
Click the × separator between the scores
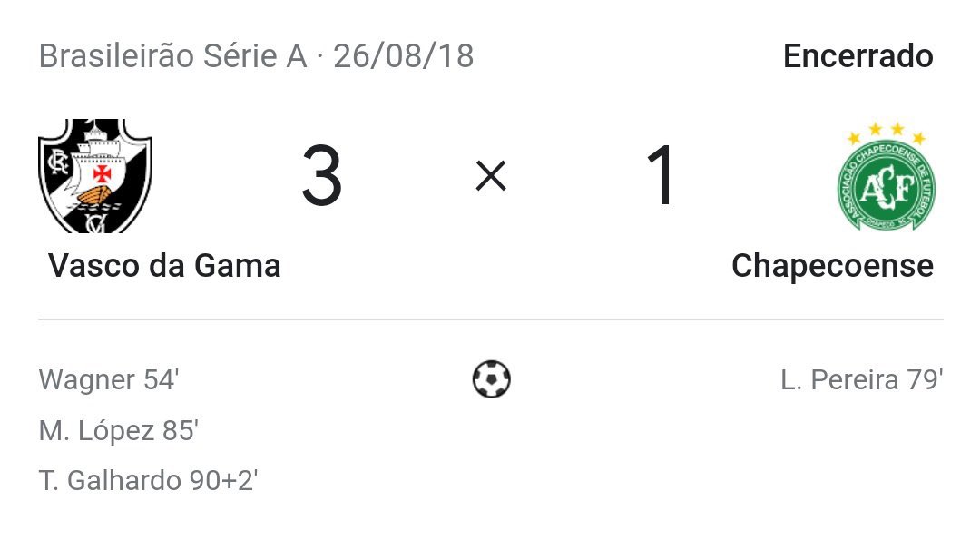point(491,176)
